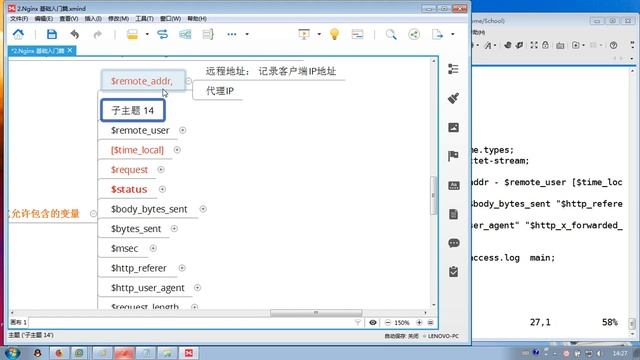640x360 pixels.
Task: Open the overflow ellipsis dropdown arrow
Action: click(x=247, y=34)
